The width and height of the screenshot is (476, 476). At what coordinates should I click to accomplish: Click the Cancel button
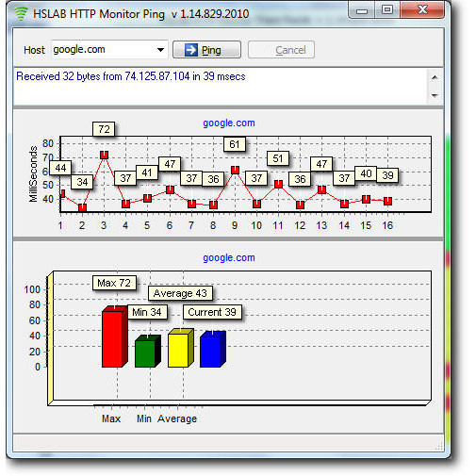281,50
